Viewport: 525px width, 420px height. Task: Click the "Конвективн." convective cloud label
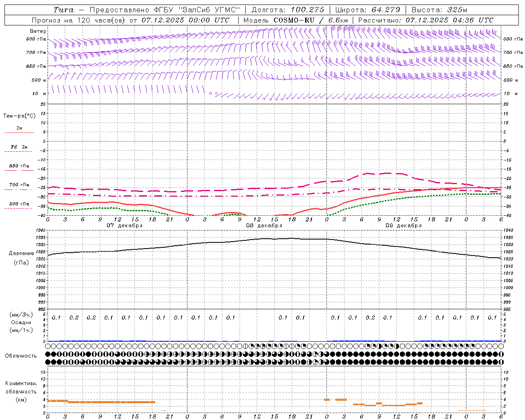point(21,383)
